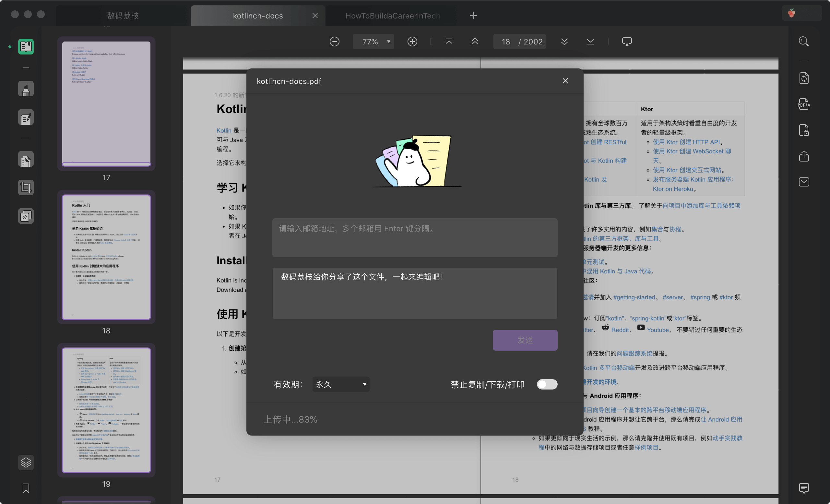Open the search panel on the right
The height and width of the screenshot is (504, 830).
coord(804,42)
